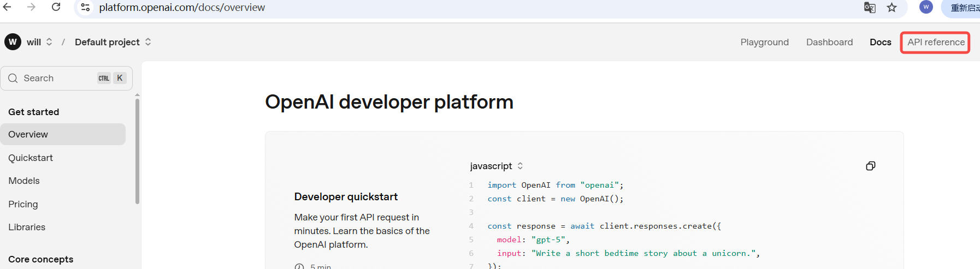The width and height of the screenshot is (980, 269).
Task: Click the model "gpt-5" code line
Action: coord(533,240)
